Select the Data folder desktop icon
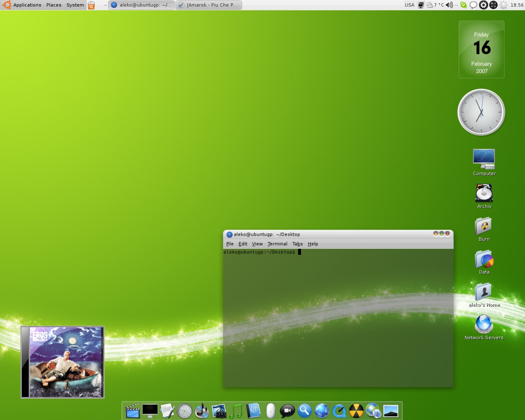Viewport: 525px width, 420px height. 484,262
